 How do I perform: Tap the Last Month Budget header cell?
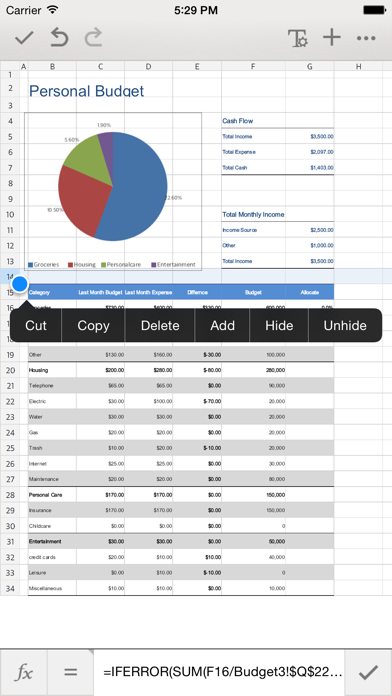click(100, 293)
